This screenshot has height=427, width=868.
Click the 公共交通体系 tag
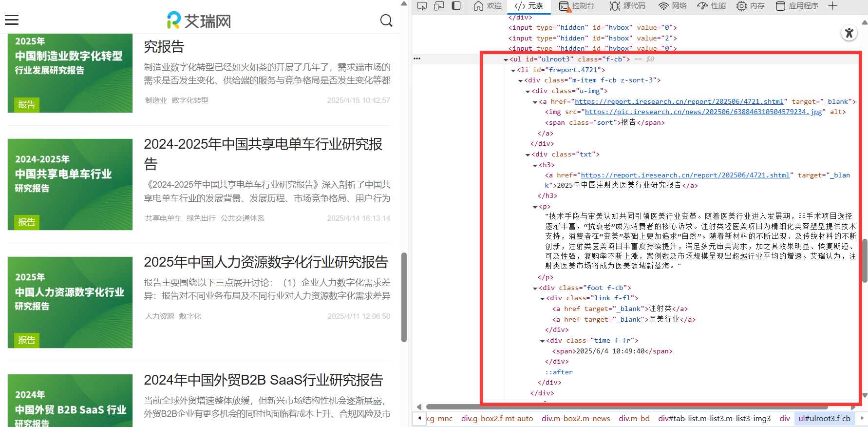pyautogui.click(x=243, y=218)
